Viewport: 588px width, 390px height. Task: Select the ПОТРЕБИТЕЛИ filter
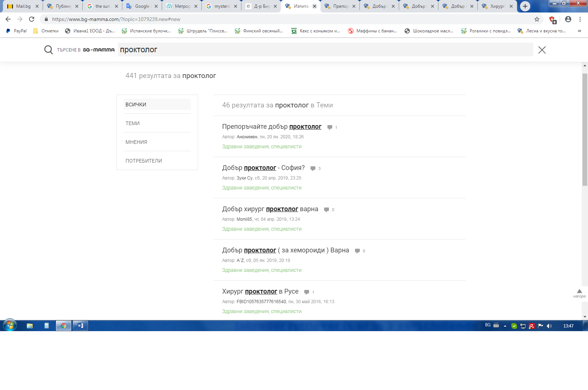(x=144, y=161)
